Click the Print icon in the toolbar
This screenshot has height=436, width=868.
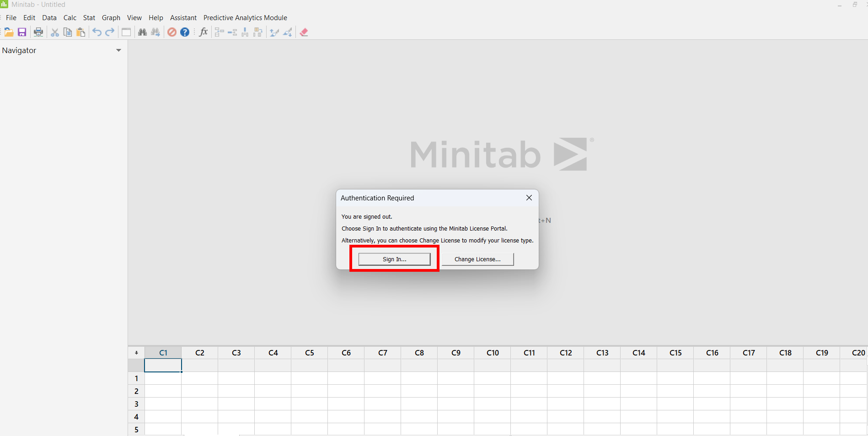[x=38, y=32]
